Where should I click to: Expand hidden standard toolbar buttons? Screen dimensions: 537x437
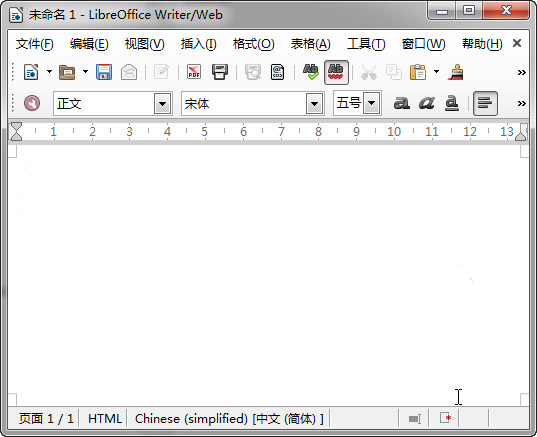pos(522,72)
